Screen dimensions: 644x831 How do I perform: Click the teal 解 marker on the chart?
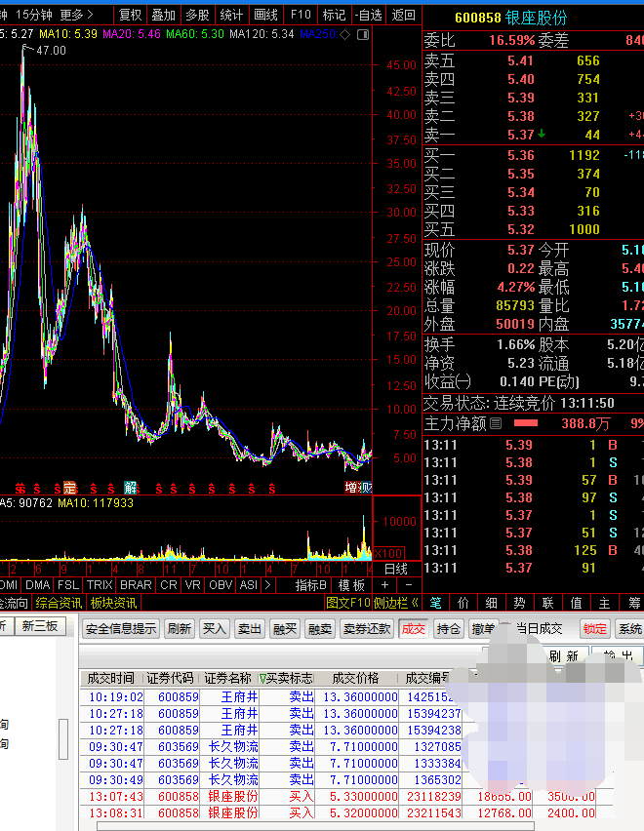tap(131, 487)
